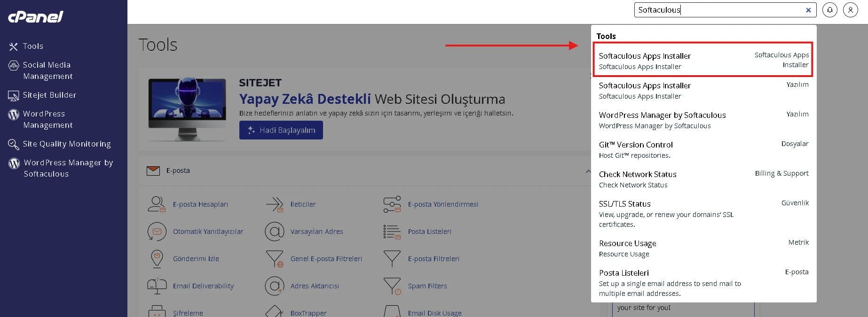Open WordPress Management in sidebar
Screen dimensions: 868x317
pos(47,119)
